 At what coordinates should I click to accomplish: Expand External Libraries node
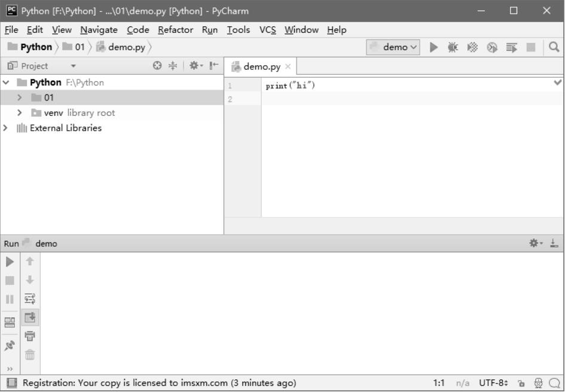5,128
